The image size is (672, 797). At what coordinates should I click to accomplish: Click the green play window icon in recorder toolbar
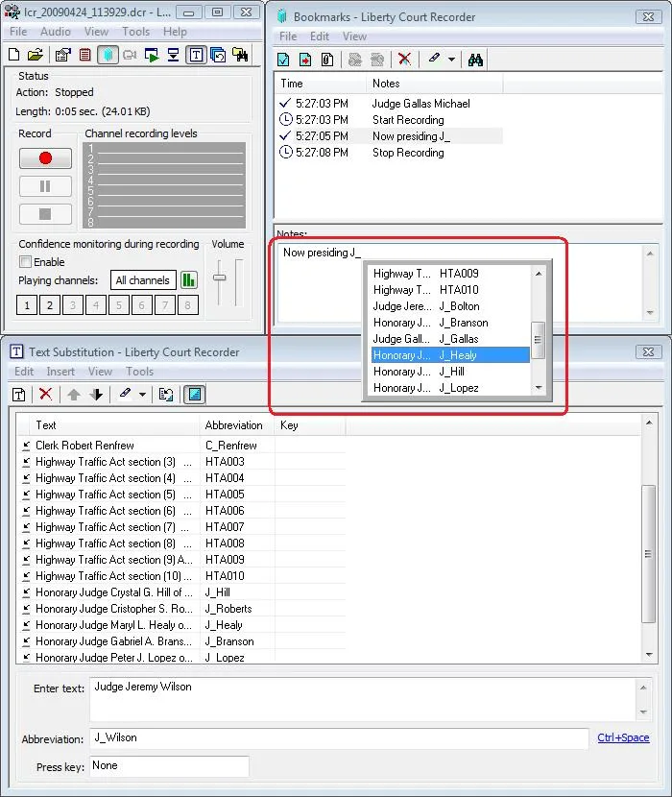pos(152,55)
